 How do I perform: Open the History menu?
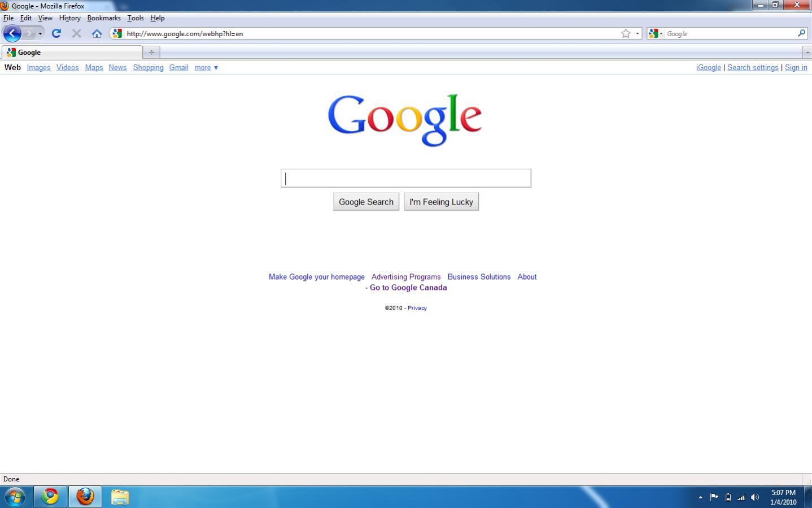pyautogui.click(x=70, y=18)
